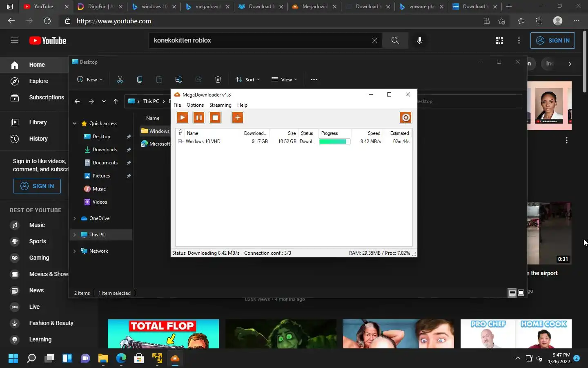Click SIGN IN button in YouTube header
Screen dimensions: 588x368
point(552,40)
